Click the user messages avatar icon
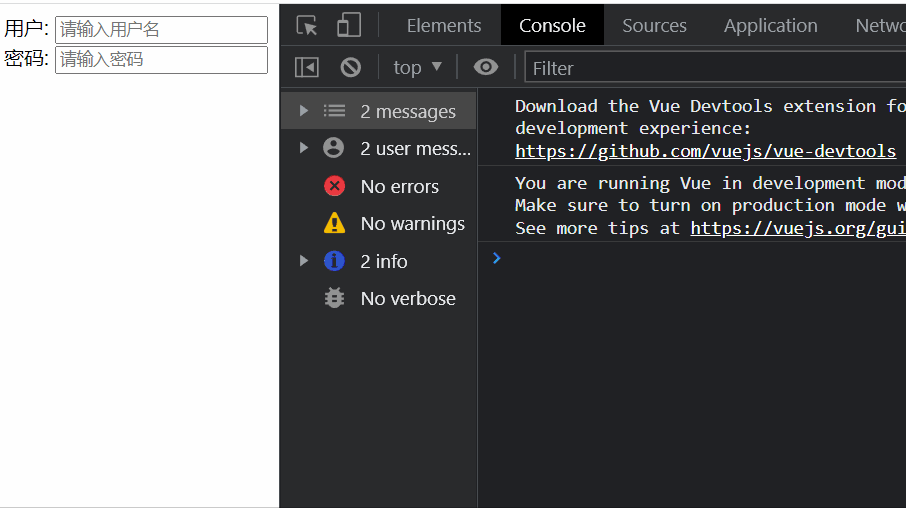 pos(333,148)
